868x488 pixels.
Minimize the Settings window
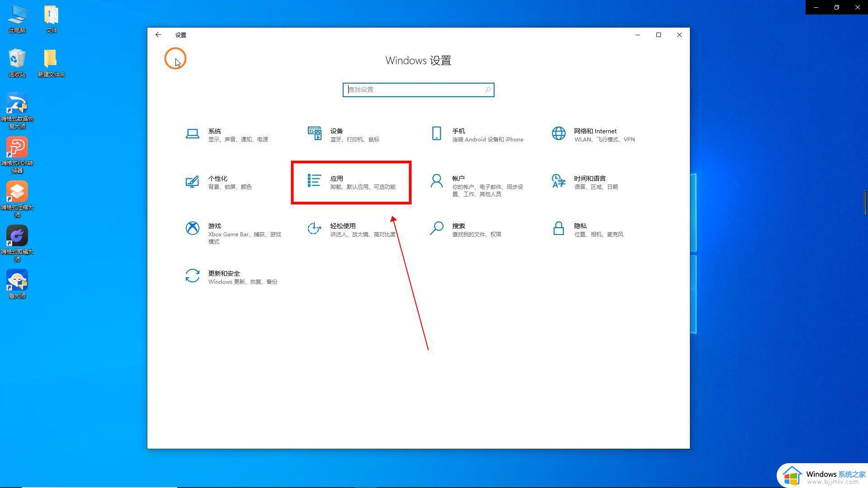pyautogui.click(x=638, y=35)
